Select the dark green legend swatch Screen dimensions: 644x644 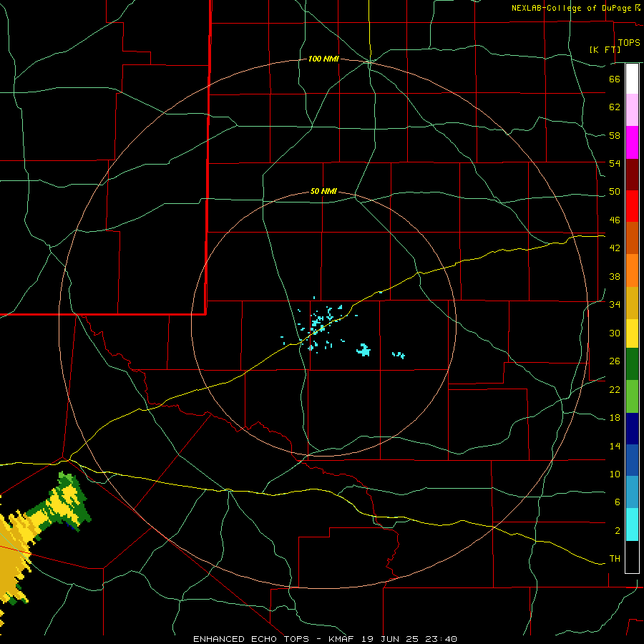tap(632, 364)
